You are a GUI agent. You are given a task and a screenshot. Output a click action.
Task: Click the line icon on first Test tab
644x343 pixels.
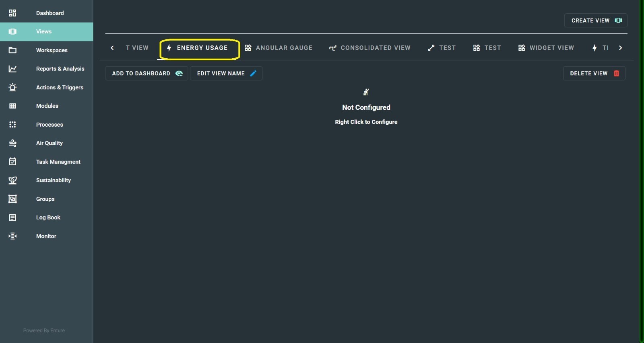(431, 48)
